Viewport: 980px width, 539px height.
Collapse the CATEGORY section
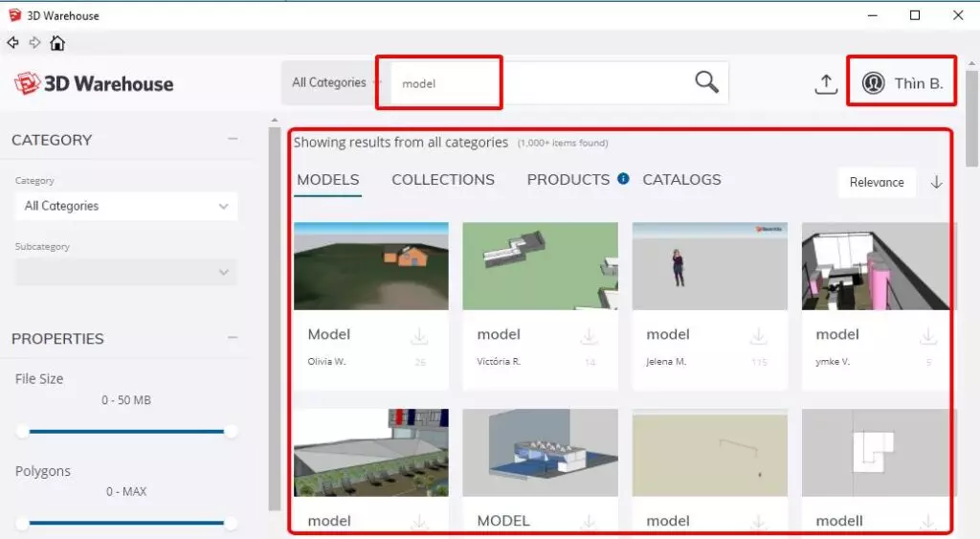(233, 139)
